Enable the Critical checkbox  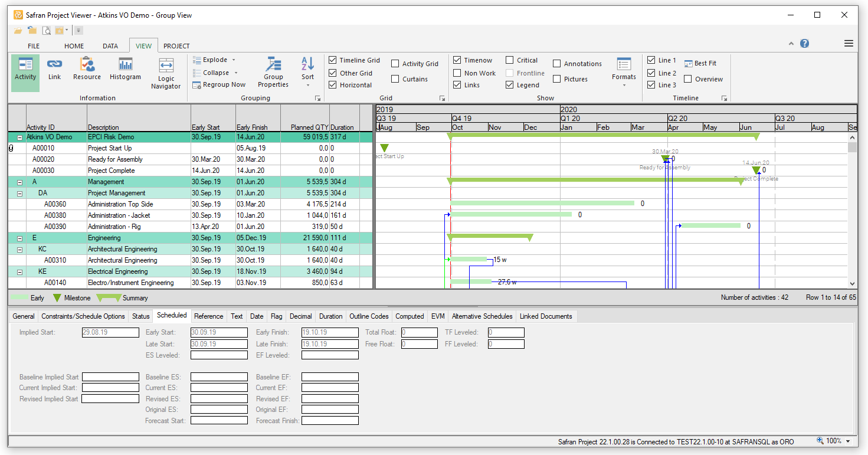[510, 60]
